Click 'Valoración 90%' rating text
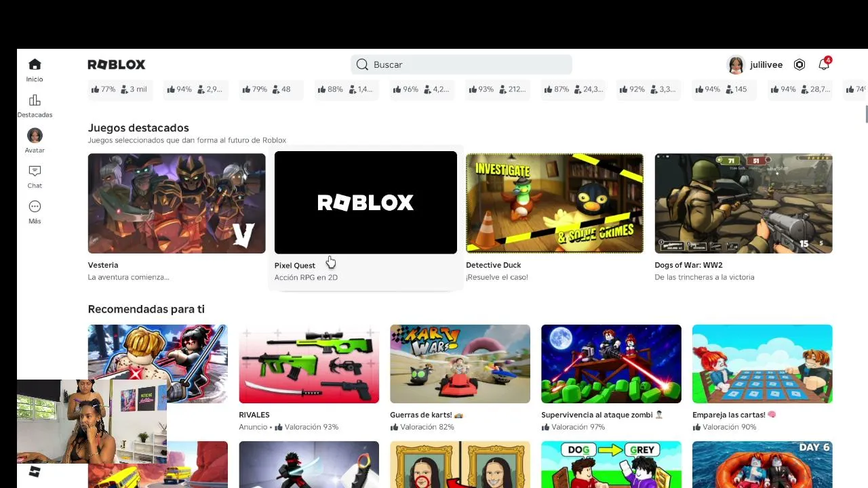This screenshot has height=488, width=868. click(x=729, y=427)
